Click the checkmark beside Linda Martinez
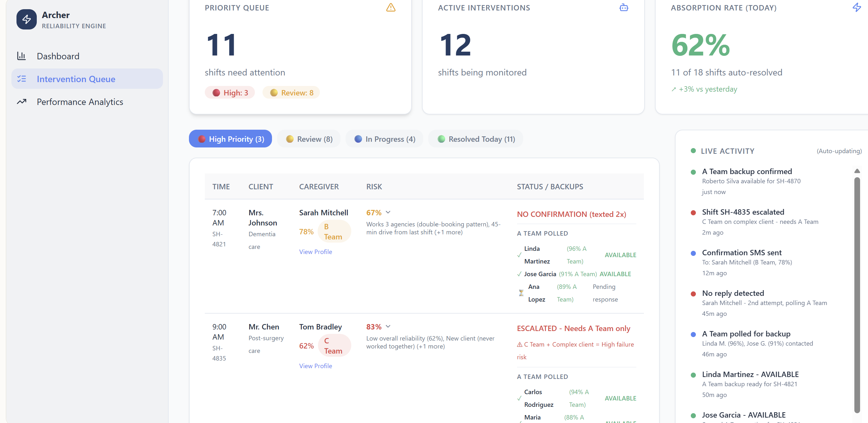 (x=519, y=255)
